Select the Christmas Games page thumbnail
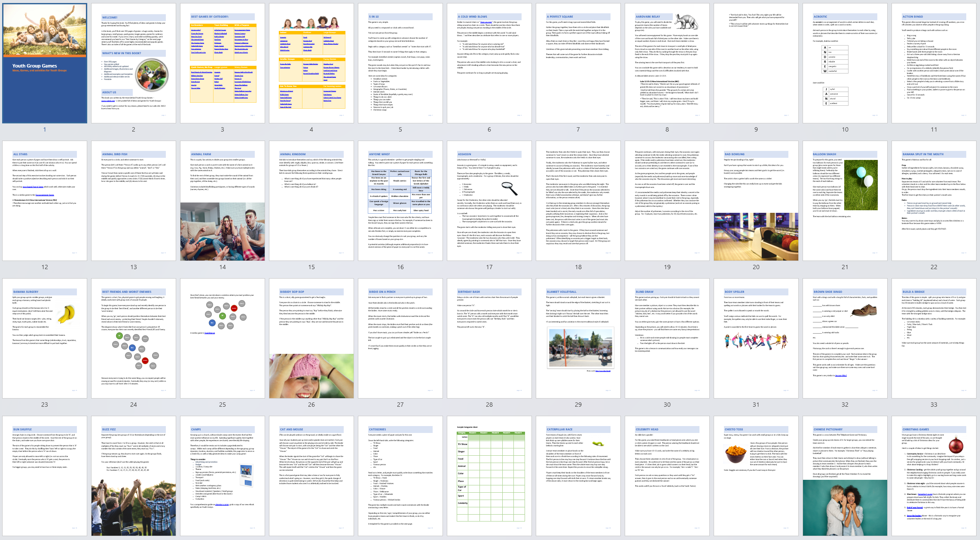The width and height of the screenshot is (980, 540). [x=934, y=476]
